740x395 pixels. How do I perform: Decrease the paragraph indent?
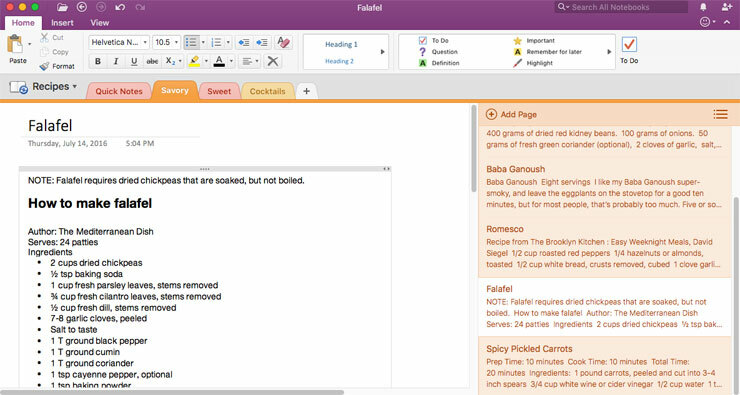(x=244, y=42)
